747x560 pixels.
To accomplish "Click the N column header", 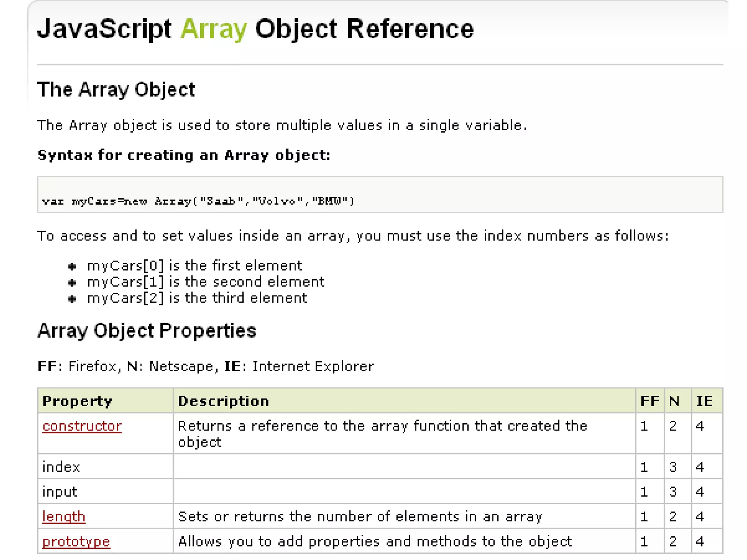I will [x=674, y=401].
